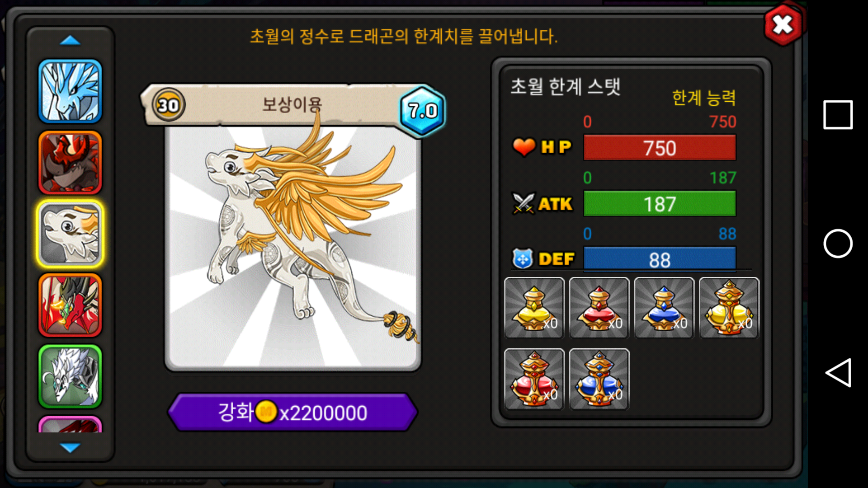Close the transcendence panel with red X
This screenshot has height=488, width=868.
click(783, 25)
